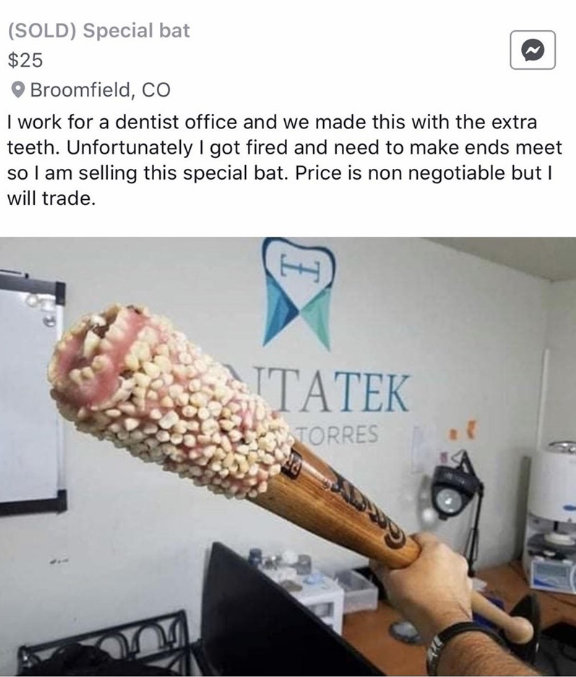
Task: Select the '(SOLD) Special bat' listing title
Action: pos(98,31)
